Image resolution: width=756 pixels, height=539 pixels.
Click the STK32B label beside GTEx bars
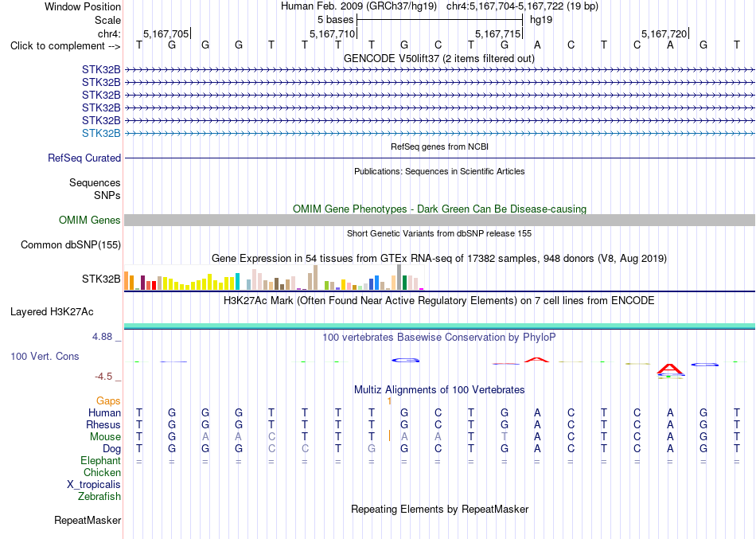click(101, 279)
